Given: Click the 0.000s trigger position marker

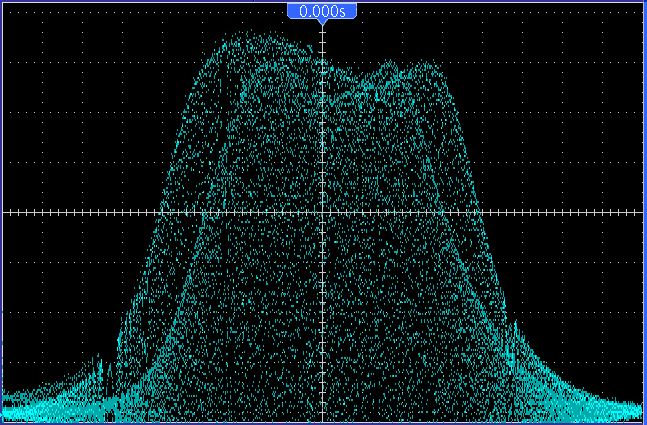Looking at the screenshot, I should pos(322,12).
